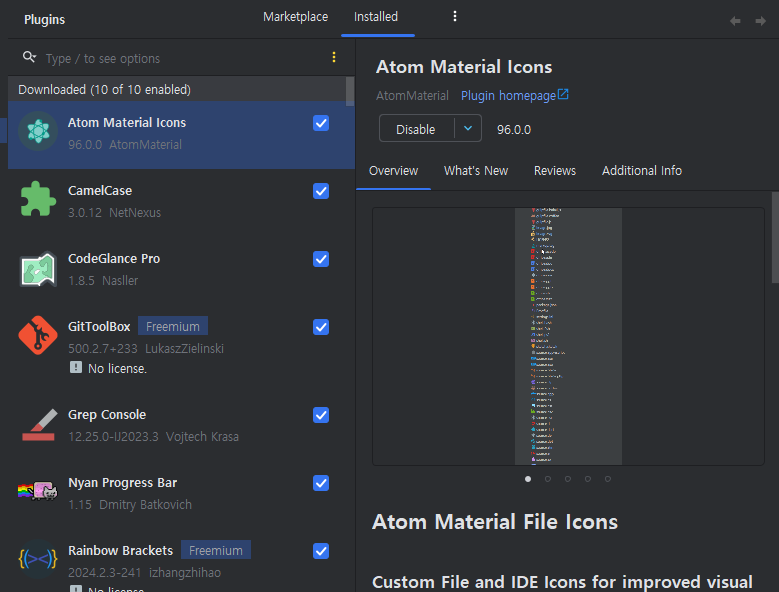
Task: Click the Vojtech Krasa author text
Action: point(202,436)
